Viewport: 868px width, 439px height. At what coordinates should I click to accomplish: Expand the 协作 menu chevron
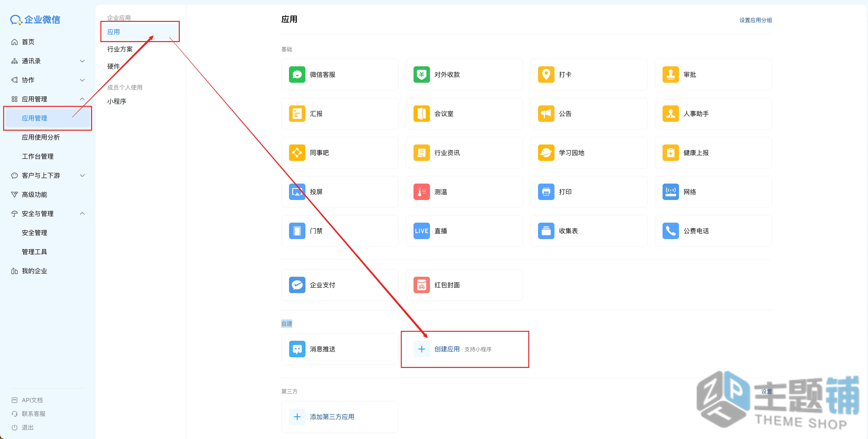[x=82, y=80]
